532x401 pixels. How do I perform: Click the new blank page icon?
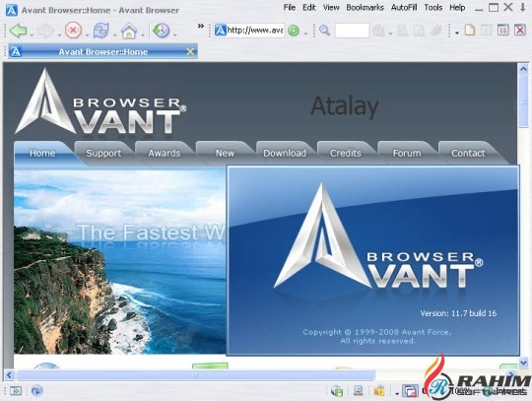(470, 30)
